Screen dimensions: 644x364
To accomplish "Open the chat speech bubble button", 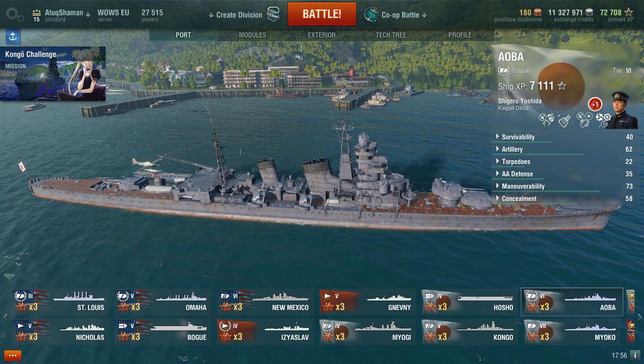I will 12,355.
